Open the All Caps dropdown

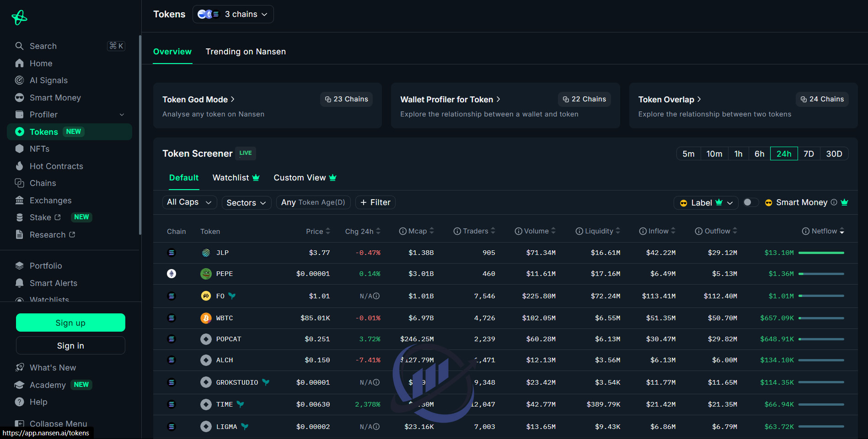(189, 202)
